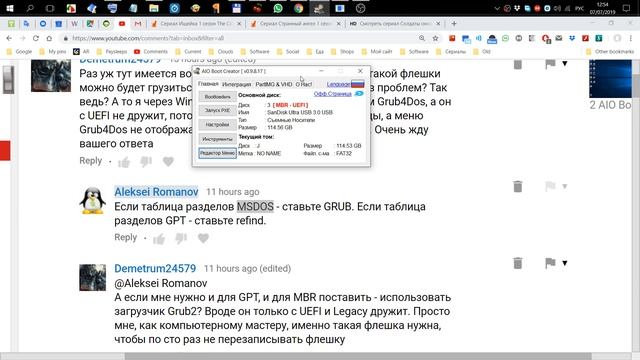Click the Dropbox extension icon in Chrome toolbar

click(572, 38)
